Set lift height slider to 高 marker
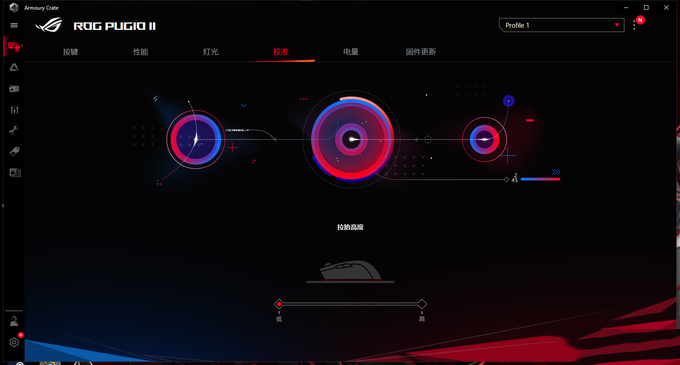The image size is (680, 365). (x=422, y=304)
